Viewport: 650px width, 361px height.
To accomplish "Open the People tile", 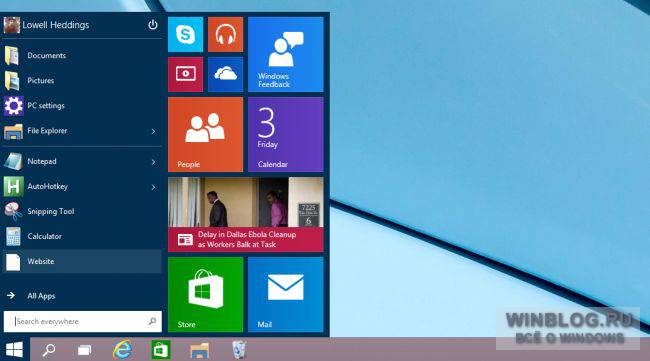I will coord(206,134).
